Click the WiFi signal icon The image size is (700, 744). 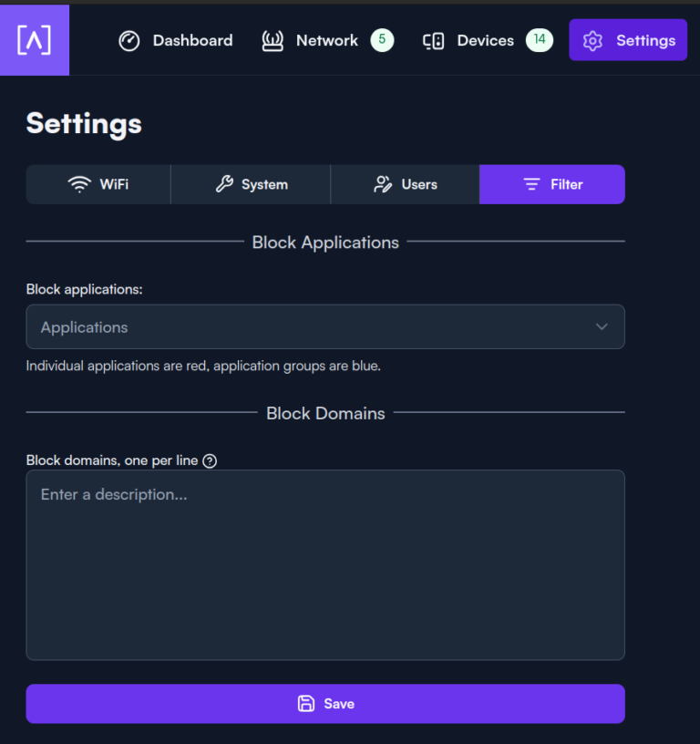[80, 184]
